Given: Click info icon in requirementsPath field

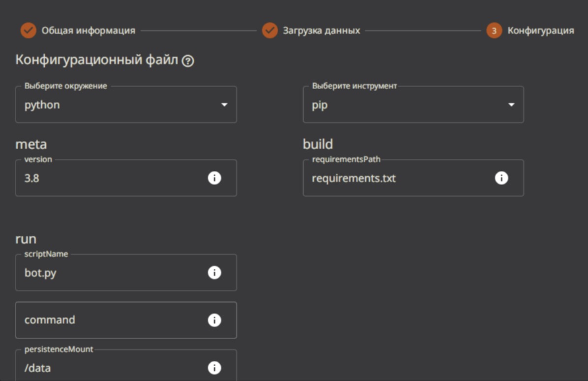Looking at the screenshot, I should [501, 178].
